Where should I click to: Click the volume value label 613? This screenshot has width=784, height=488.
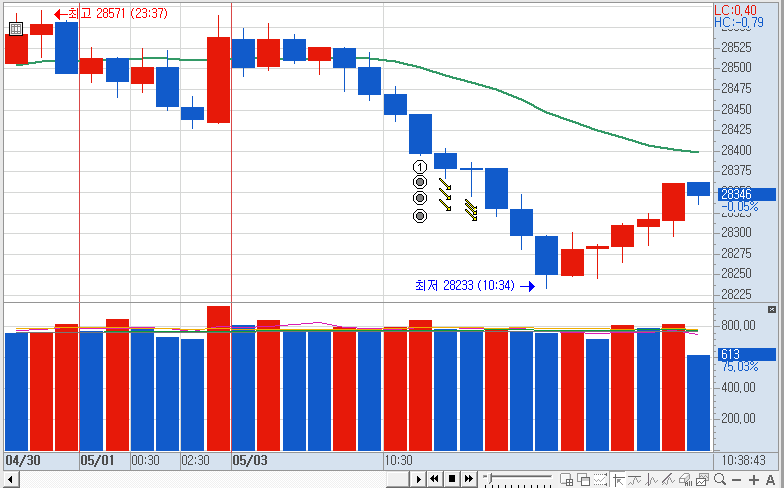pos(746,354)
